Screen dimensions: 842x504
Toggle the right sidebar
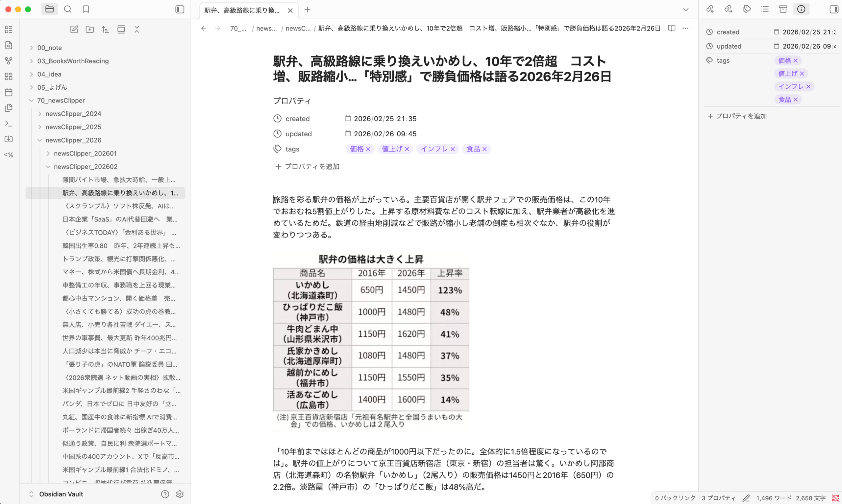pyautogui.click(x=833, y=9)
